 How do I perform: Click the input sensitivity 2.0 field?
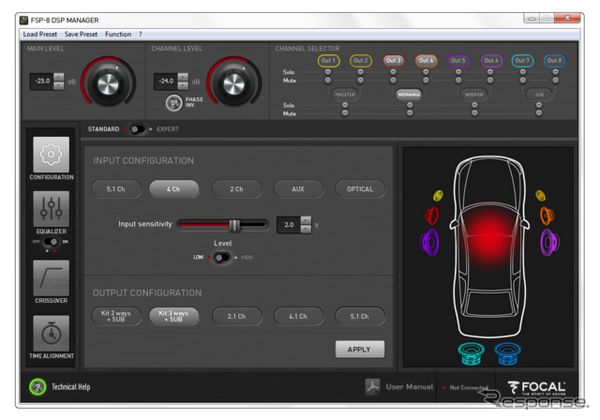[x=289, y=225]
